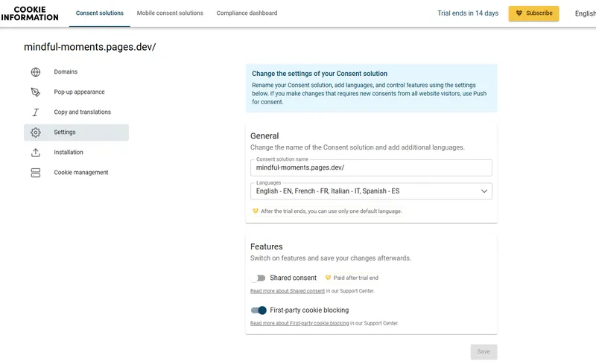
Task: Click the First-party cookie blocking label text
Action: [x=309, y=310]
